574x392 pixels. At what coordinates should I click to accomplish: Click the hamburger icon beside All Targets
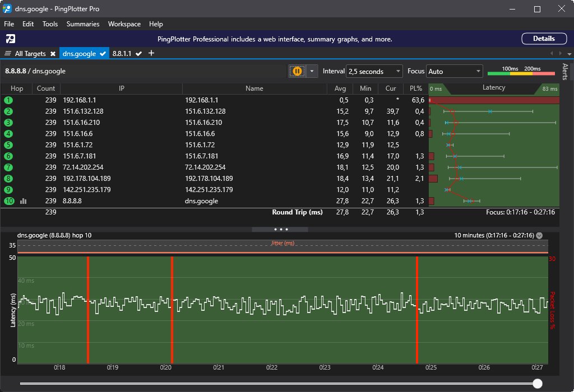pos(8,53)
